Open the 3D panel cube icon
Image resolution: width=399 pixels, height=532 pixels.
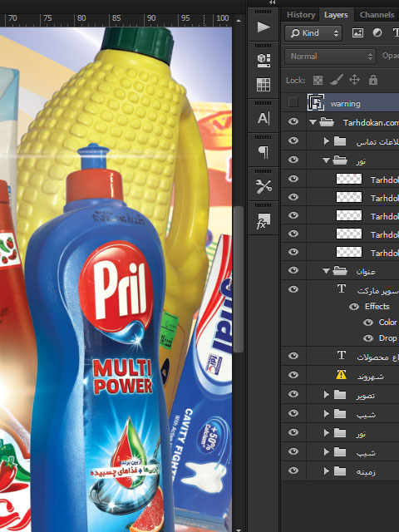[264, 61]
